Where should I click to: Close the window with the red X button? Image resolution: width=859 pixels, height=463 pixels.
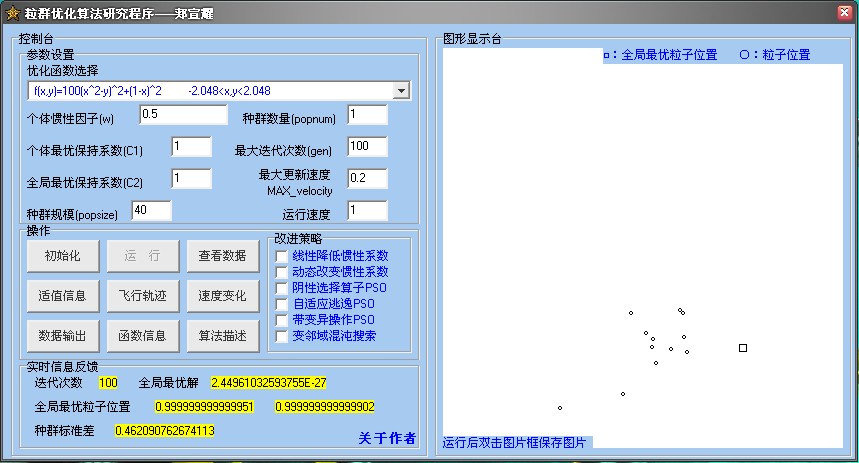point(845,13)
